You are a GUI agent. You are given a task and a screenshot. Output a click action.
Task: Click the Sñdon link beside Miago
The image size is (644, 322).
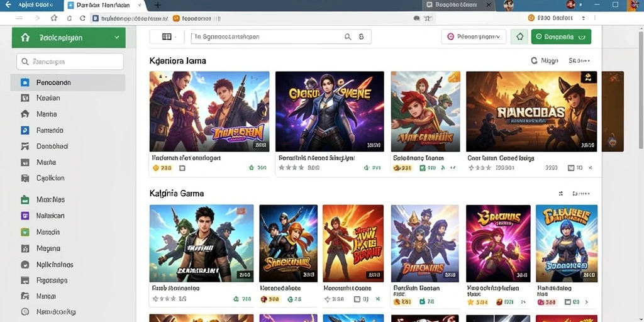[x=579, y=60]
